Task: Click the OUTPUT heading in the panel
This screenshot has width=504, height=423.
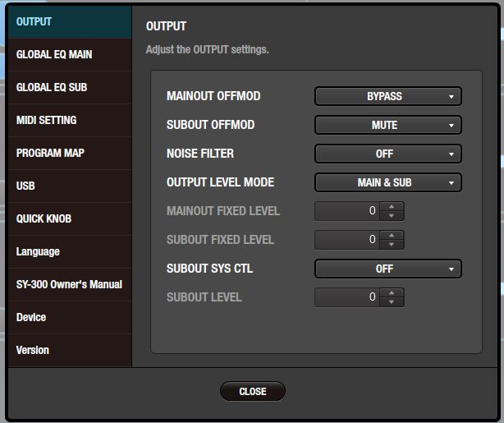Action: click(x=166, y=26)
